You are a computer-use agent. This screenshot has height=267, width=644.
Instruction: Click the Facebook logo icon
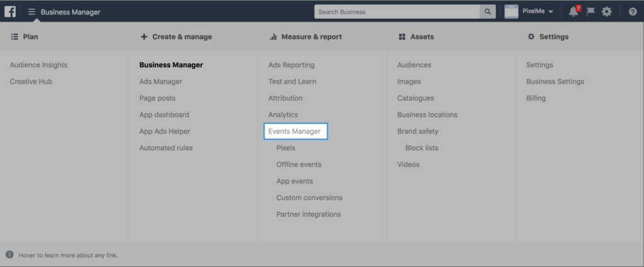(11, 11)
